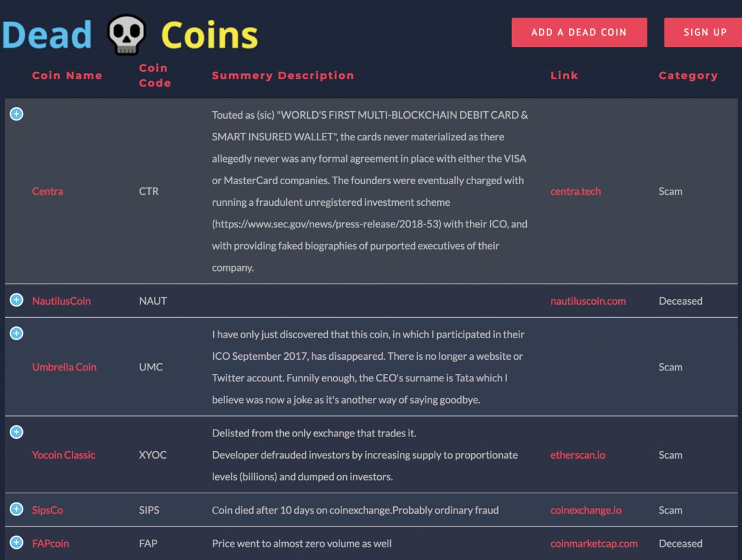Click the skull icon in the Dead Coins logo
Image resolution: width=742 pixels, height=560 pixels.
click(x=127, y=35)
